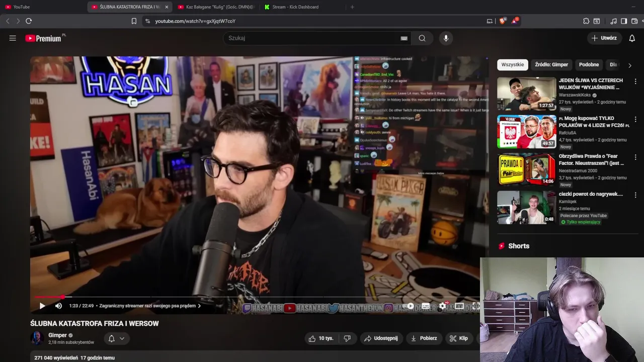
Task: Switch to 'Kaz Bałagane Kulig' browser tab
Action: (216, 7)
